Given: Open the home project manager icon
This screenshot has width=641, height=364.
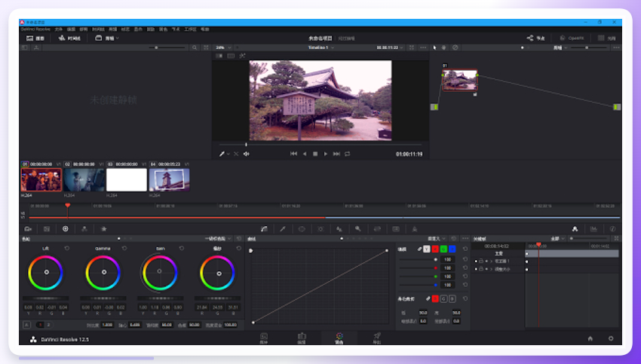Looking at the screenshot, I should pyautogui.click(x=590, y=338).
